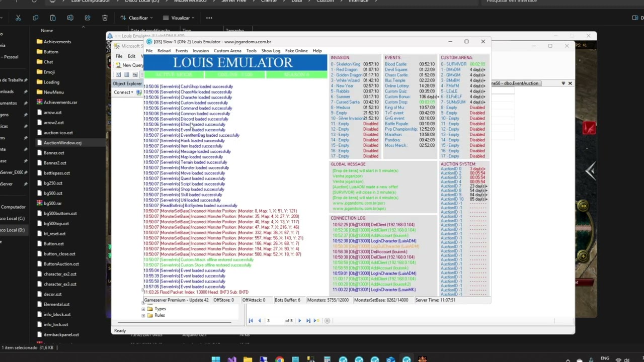Viewport: 644px width, 362px height.
Task: Open the Help menu in Louis Emulator
Action: [317, 51]
